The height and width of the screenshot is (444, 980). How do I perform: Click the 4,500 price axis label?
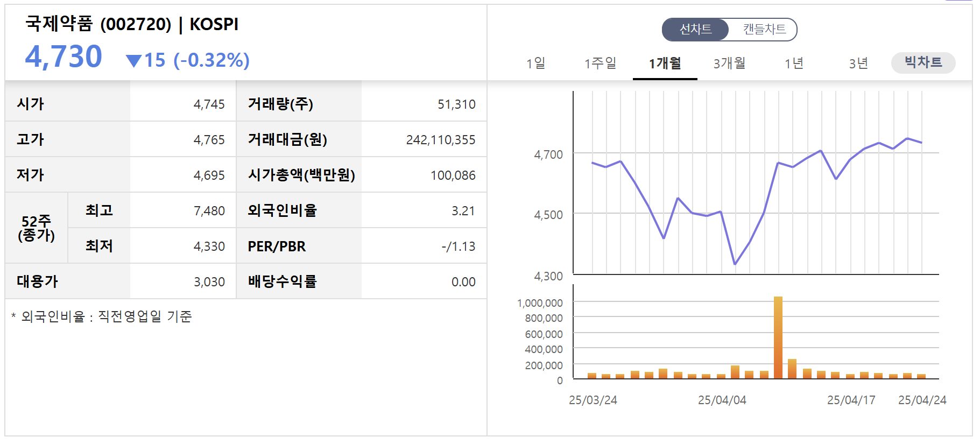pos(548,215)
